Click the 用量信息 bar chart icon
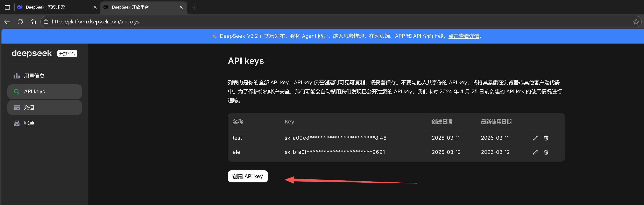 click(17, 76)
